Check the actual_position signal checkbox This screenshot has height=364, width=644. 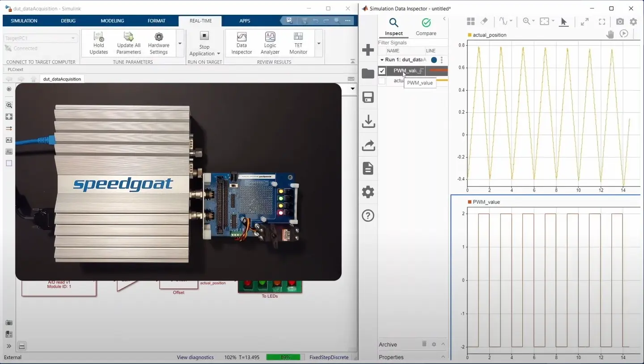[382, 81]
